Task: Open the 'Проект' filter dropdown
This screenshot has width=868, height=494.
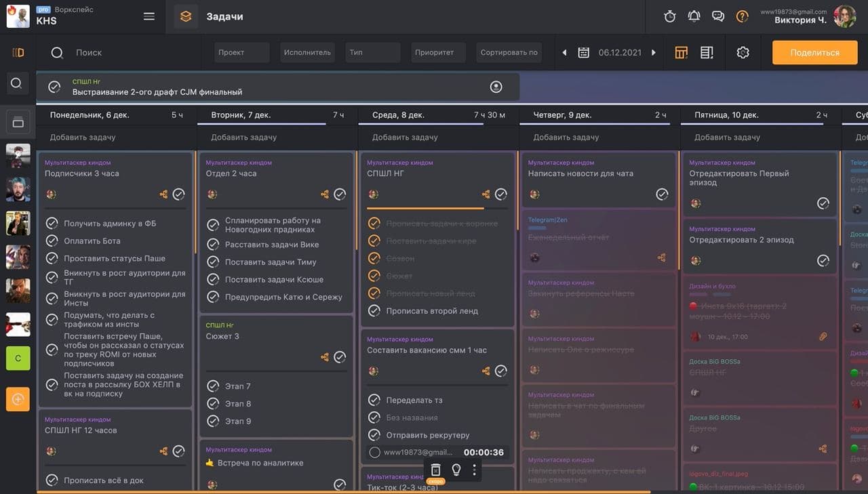Action: [x=241, y=52]
